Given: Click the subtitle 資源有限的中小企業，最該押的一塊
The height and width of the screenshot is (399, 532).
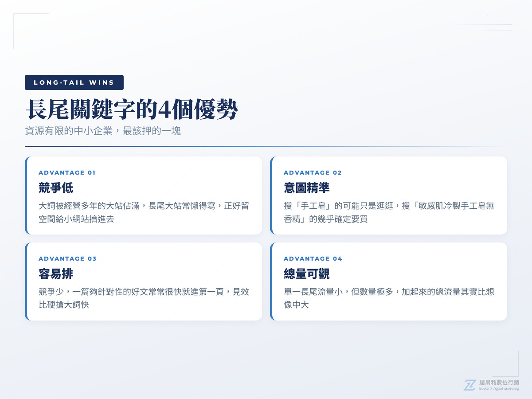Looking at the screenshot, I should tap(103, 131).
